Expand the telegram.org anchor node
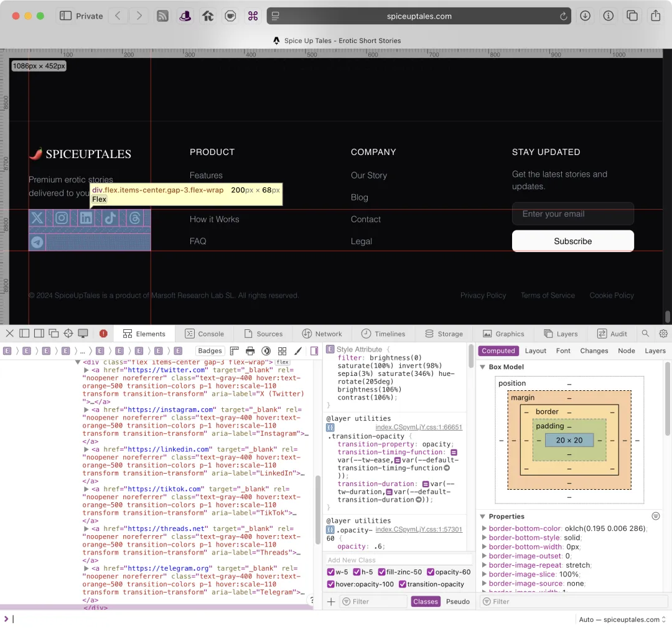672x628 pixels. pyautogui.click(x=86, y=568)
